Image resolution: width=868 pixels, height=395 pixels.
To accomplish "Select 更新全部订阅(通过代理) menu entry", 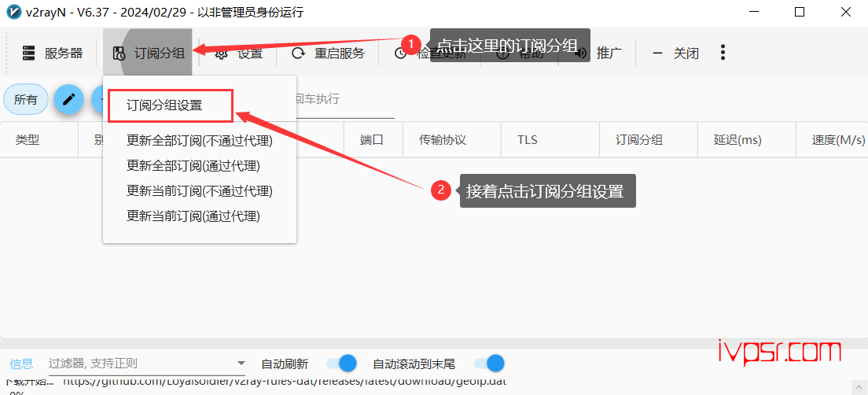I will (193, 166).
